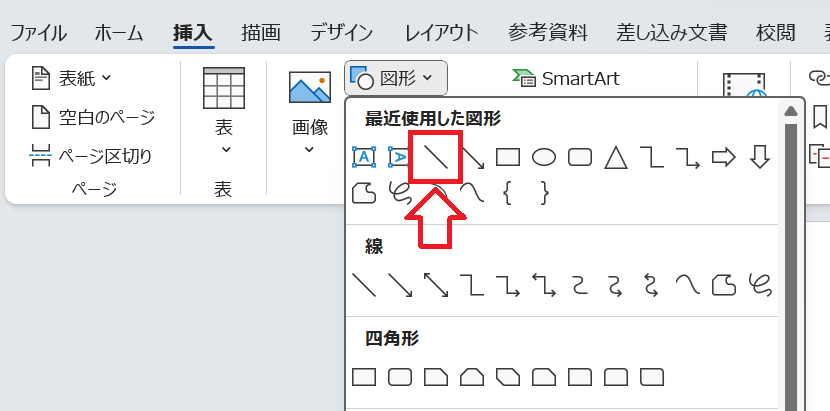Choose the oval shape

(544, 157)
